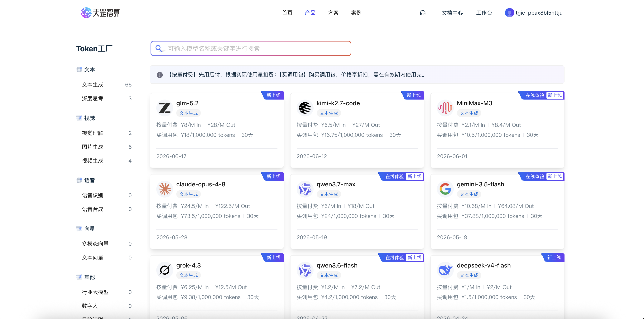The width and height of the screenshot is (644, 319).
Task: Click 在线体验 badge on qwen3.6-flash card
Action: tap(394, 258)
